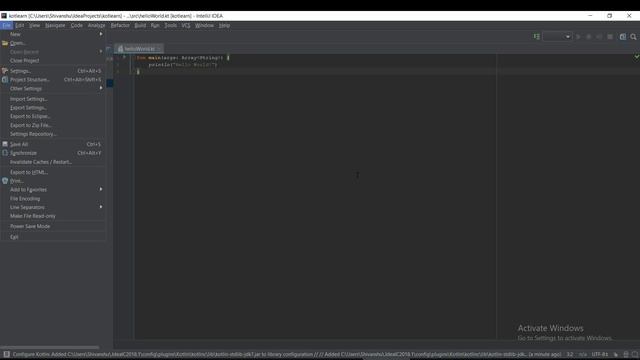Select the helloWorld.kt editor tab
The height and width of the screenshot is (360, 640).
click(x=139, y=49)
